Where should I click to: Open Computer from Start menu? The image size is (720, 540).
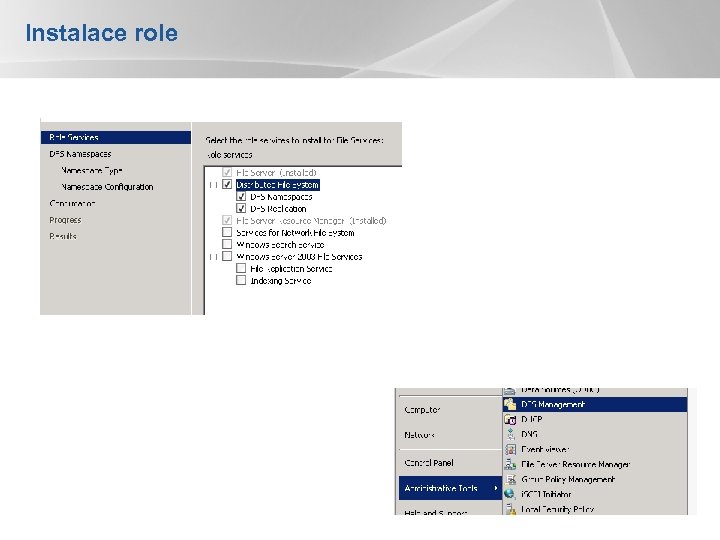(422, 410)
